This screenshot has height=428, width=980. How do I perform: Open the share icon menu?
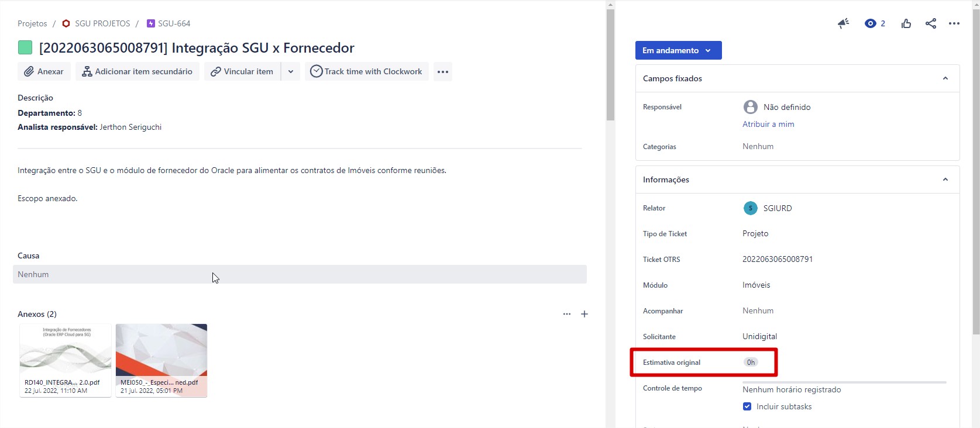pyautogui.click(x=931, y=23)
